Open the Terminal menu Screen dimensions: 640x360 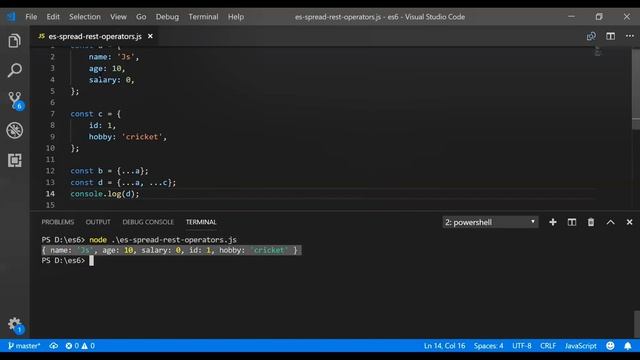tap(203, 17)
